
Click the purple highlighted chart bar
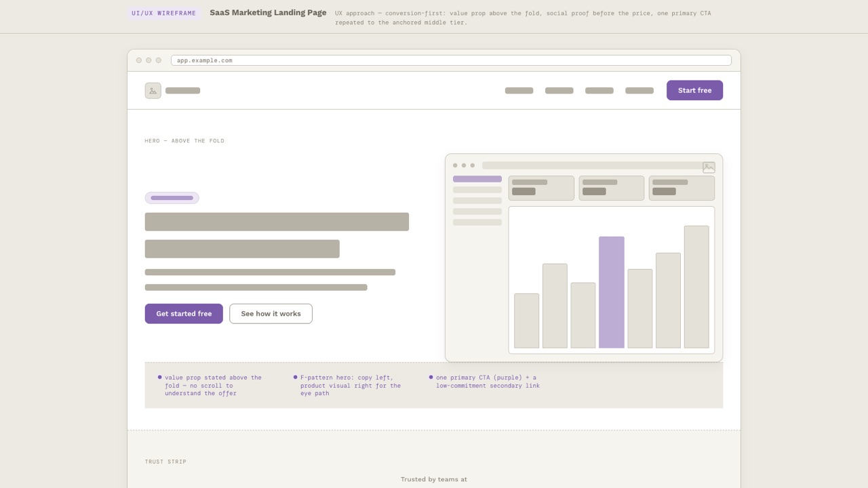point(612,292)
